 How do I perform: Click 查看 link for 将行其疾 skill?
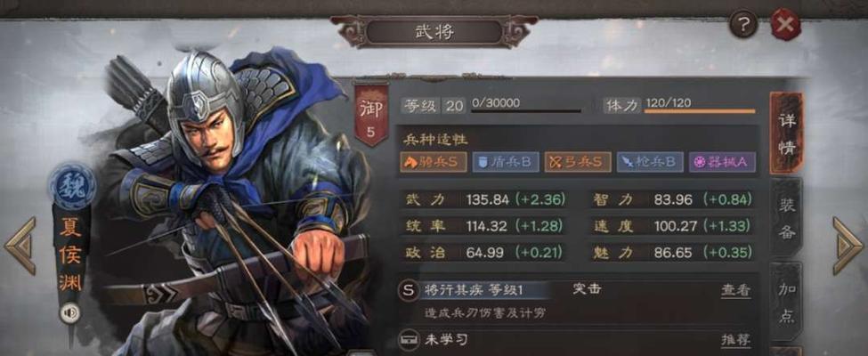[x=736, y=291]
